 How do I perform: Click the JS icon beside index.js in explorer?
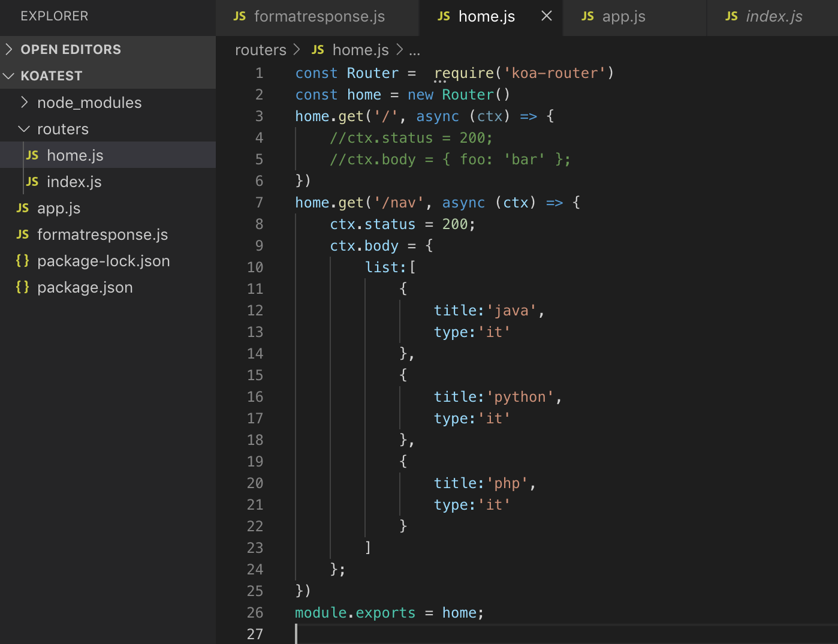point(32,182)
